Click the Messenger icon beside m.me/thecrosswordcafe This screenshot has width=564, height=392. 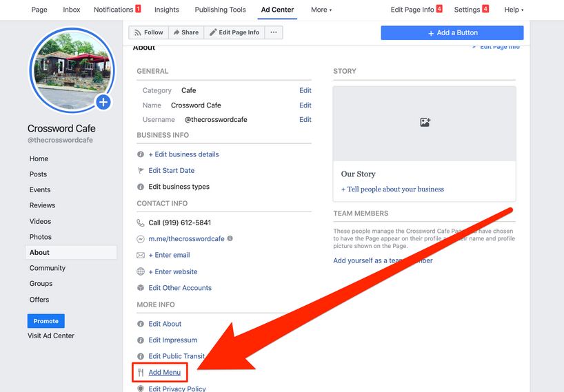pos(140,239)
